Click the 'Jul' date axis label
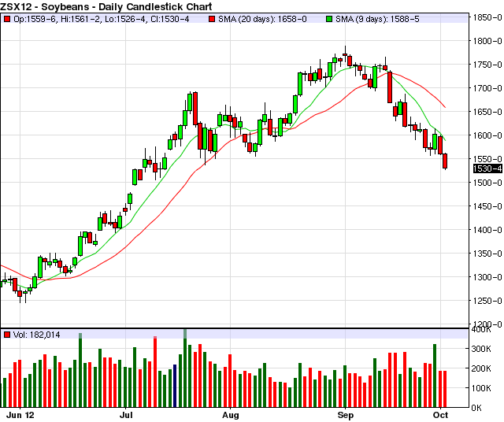504x422 pixels. [126, 415]
